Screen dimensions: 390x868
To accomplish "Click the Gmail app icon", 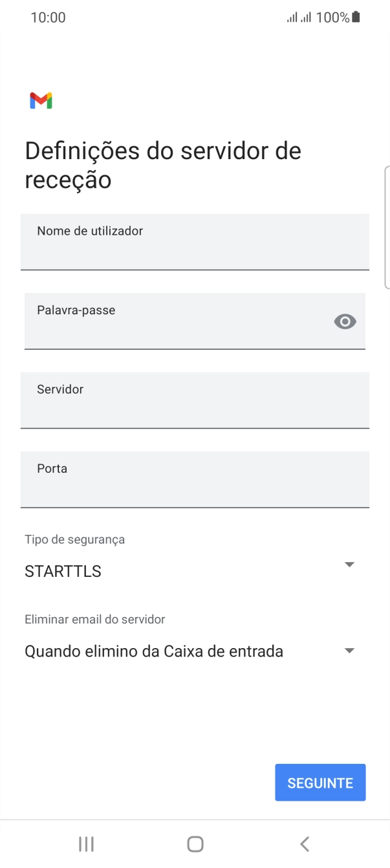I will (x=40, y=100).
